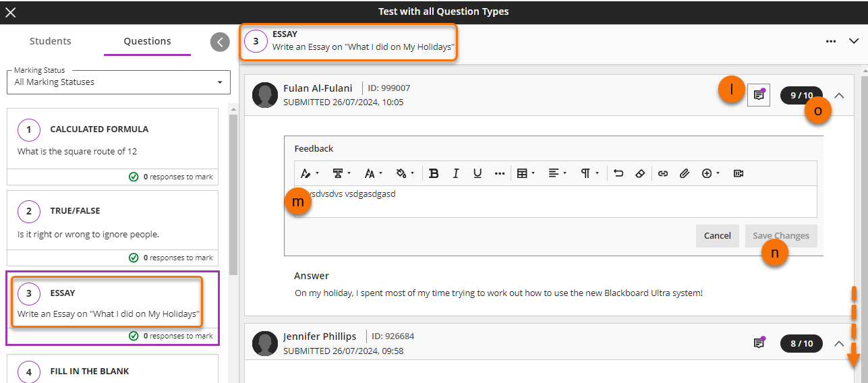This screenshot has height=383, width=868.
Task: Collapse Jennifer Phillips's submission panel
Action: coord(839,343)
